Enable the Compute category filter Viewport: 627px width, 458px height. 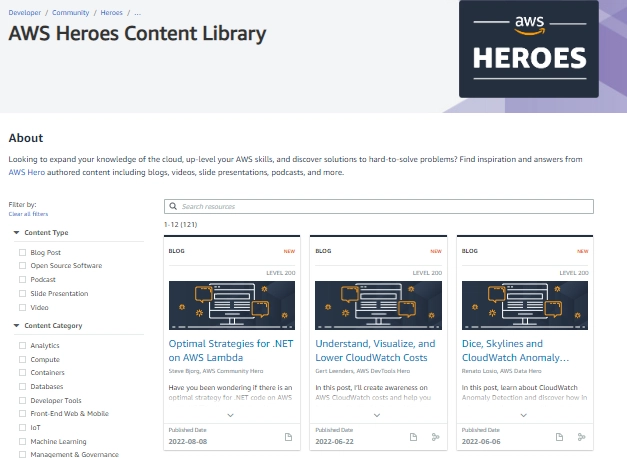tap(22, 360)
